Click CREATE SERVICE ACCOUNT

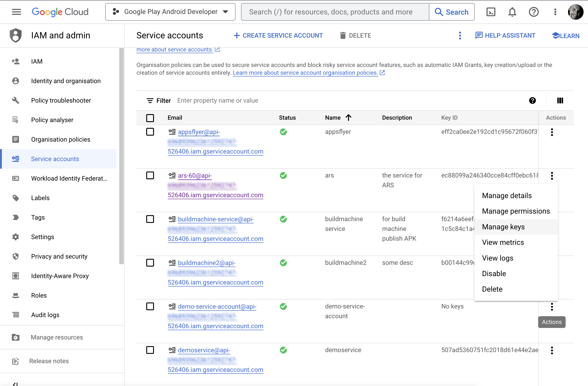coord(278,36)
